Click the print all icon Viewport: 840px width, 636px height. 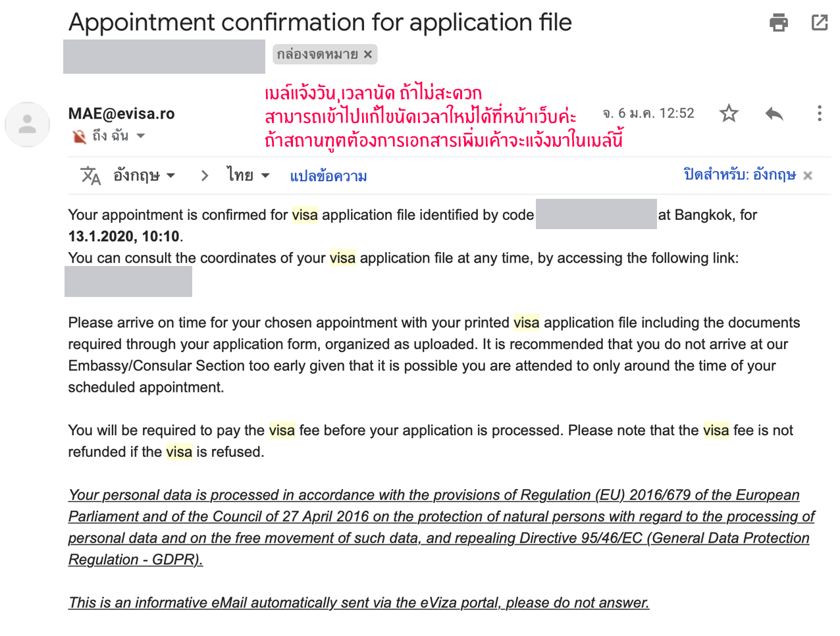(x=779, y=23)
